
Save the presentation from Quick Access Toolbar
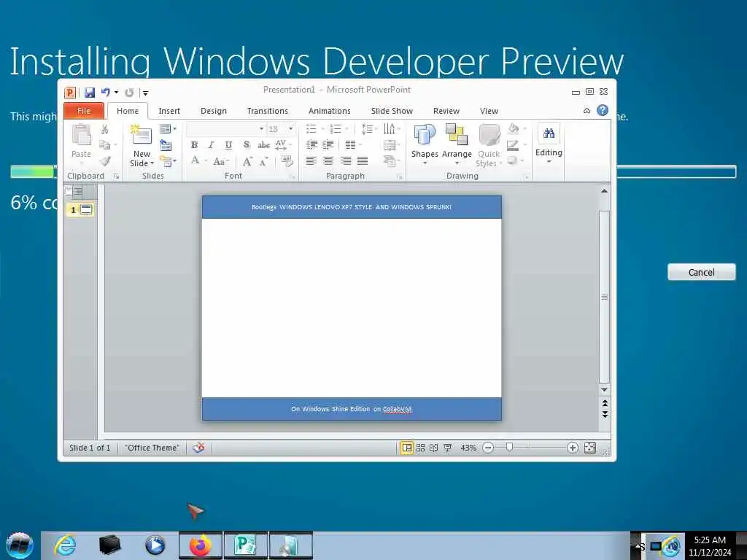pyautogui.click(x=90, y=93)
